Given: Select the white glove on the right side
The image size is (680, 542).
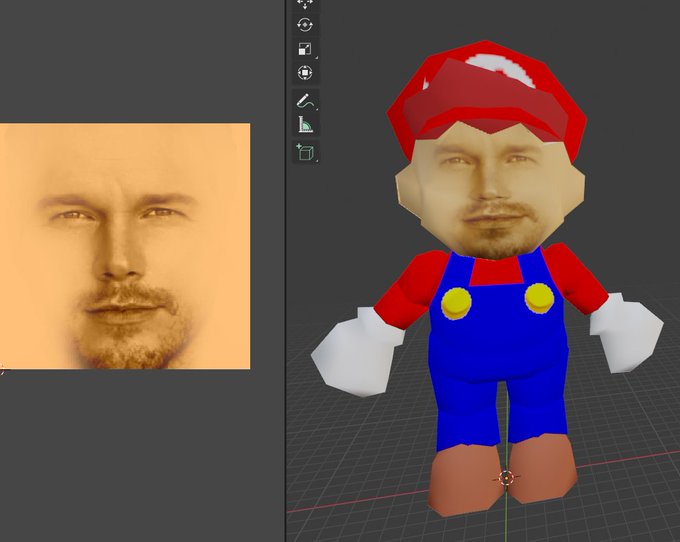Looking at the screenshot, I should pyautogui.click(x=626, y=333).
